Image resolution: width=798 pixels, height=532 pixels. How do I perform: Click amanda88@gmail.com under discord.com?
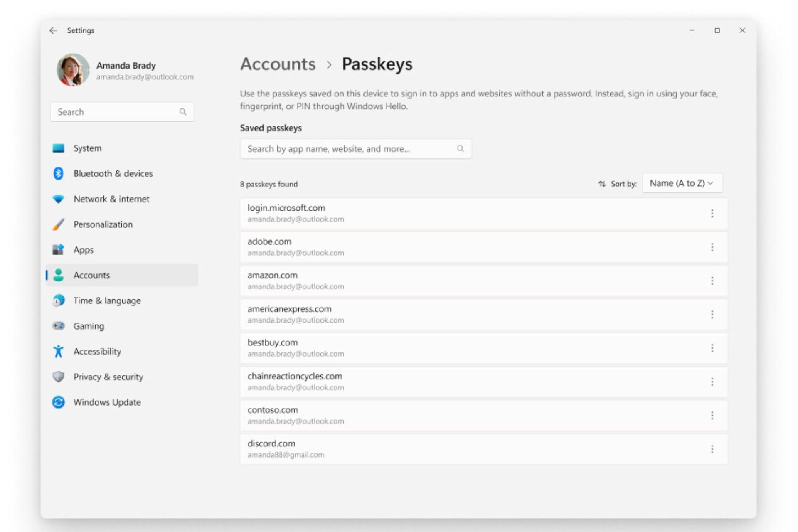pos(286,455)
